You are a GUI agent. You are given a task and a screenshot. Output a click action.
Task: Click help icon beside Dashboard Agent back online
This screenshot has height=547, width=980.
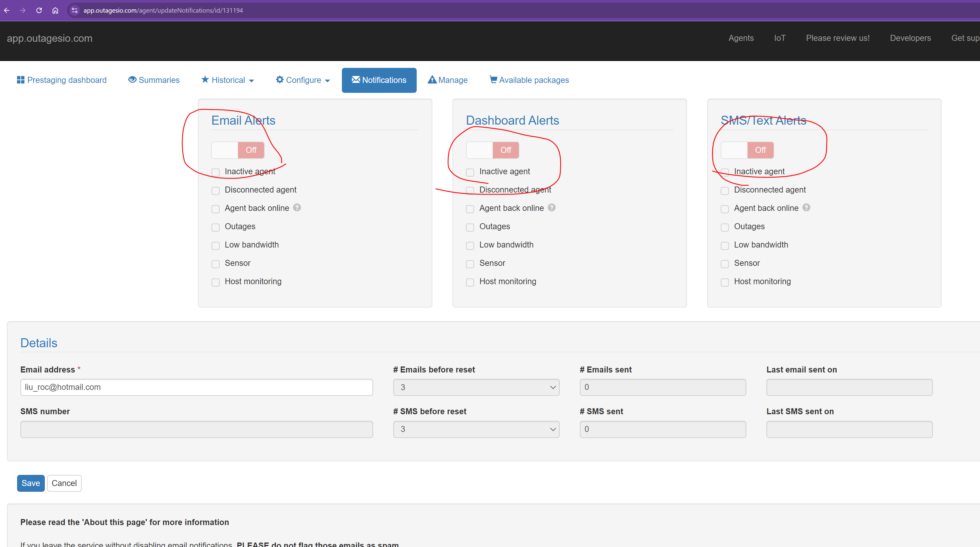552,207
